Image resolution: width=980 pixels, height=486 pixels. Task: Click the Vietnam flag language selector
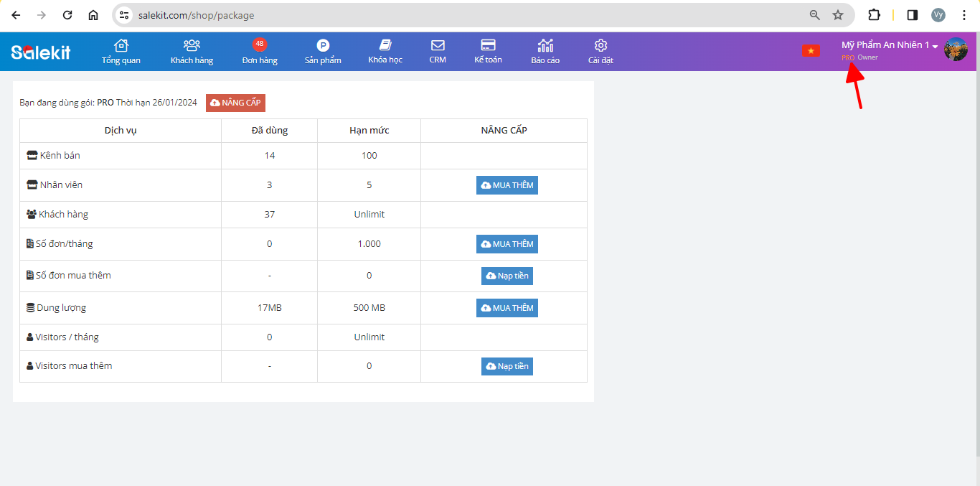(811, 51)
